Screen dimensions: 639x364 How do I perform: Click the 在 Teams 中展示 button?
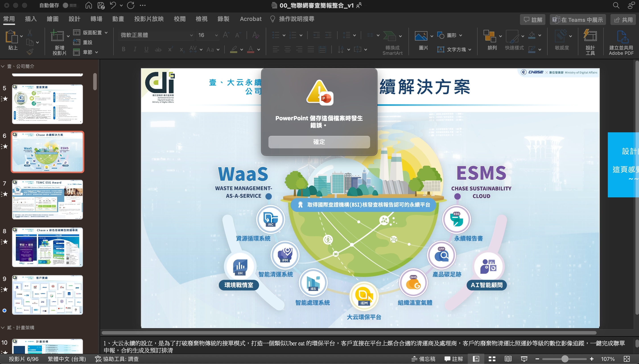[578, 20]
